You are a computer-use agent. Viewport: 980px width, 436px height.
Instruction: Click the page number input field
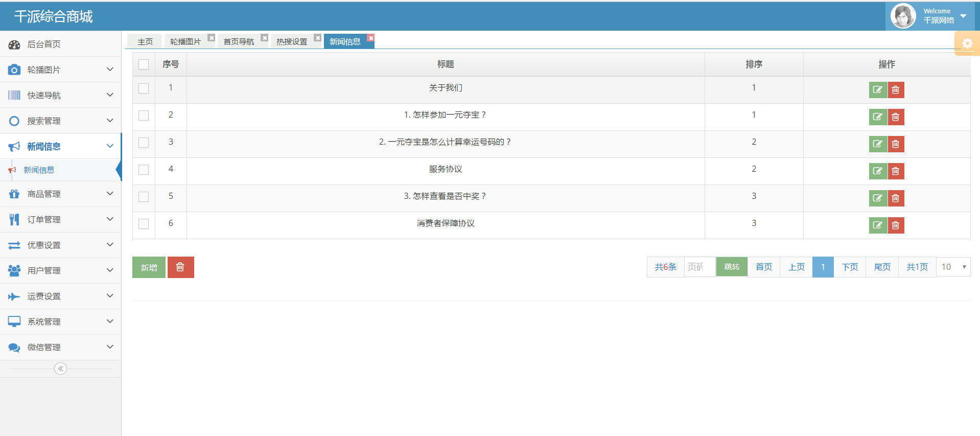[699, 267]
